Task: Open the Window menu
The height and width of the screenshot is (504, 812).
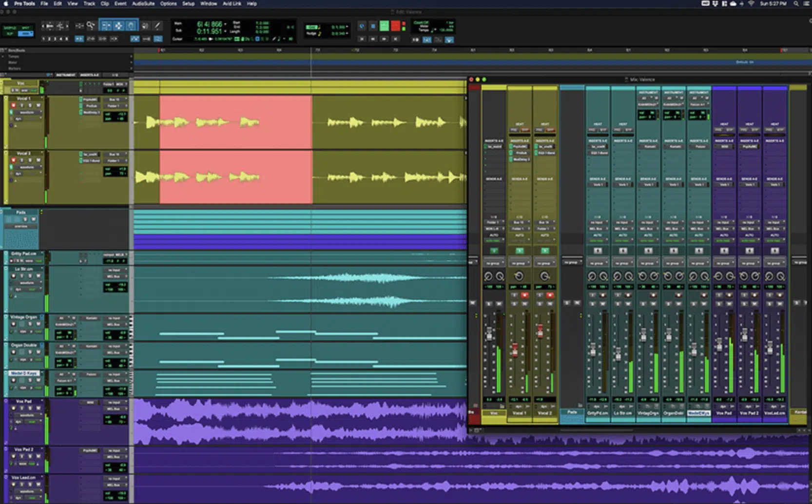Action: [x=208, y=3]
